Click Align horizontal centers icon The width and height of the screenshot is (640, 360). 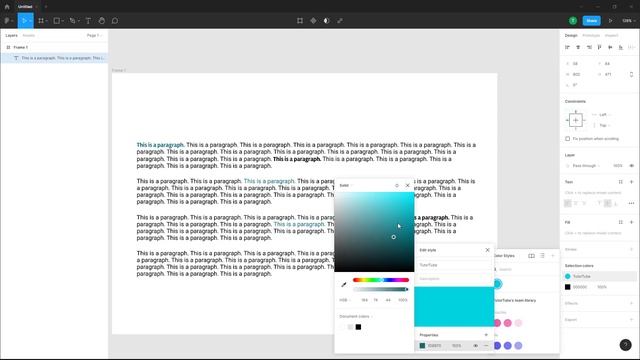578,47
